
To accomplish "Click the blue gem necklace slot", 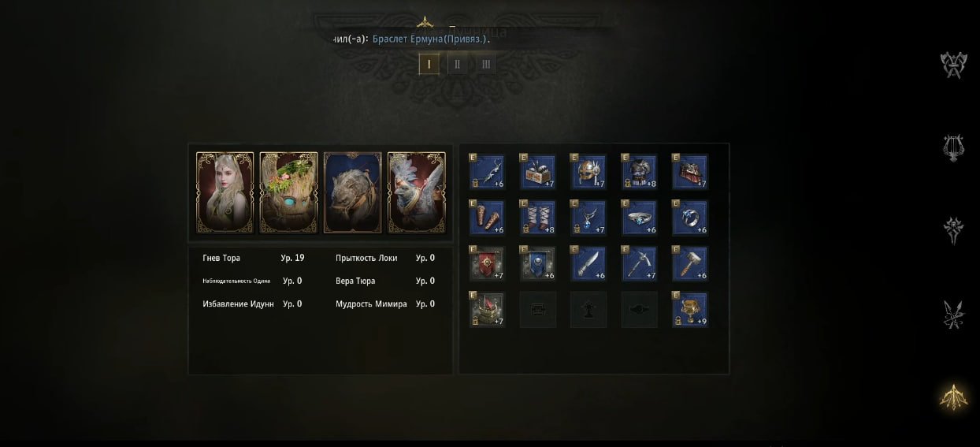I will click(588, 218).
